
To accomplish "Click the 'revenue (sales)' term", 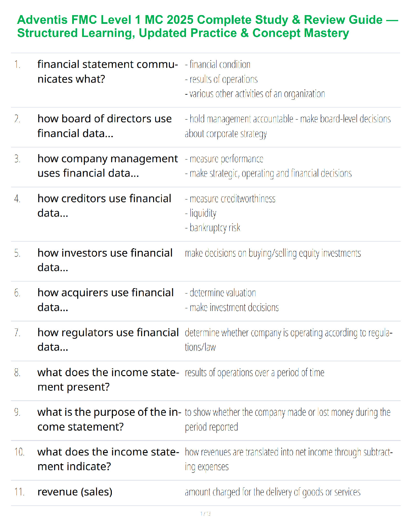I will pos(75,492).
